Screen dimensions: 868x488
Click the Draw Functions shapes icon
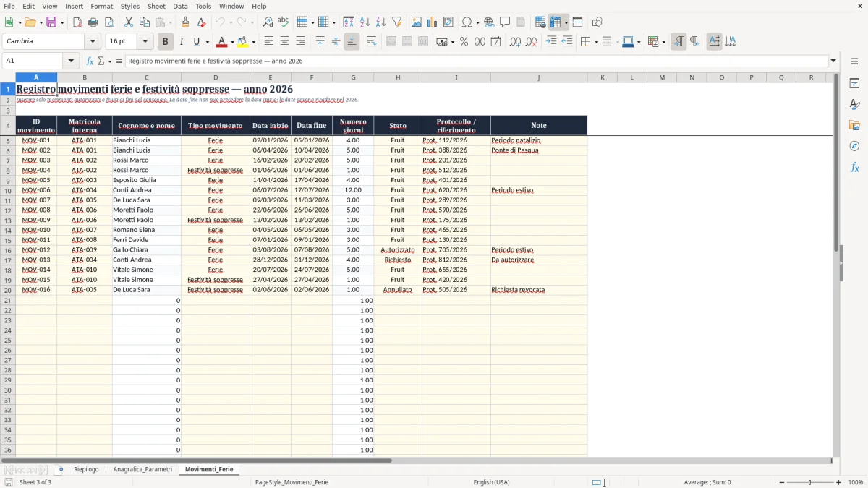tap(597, 22)
